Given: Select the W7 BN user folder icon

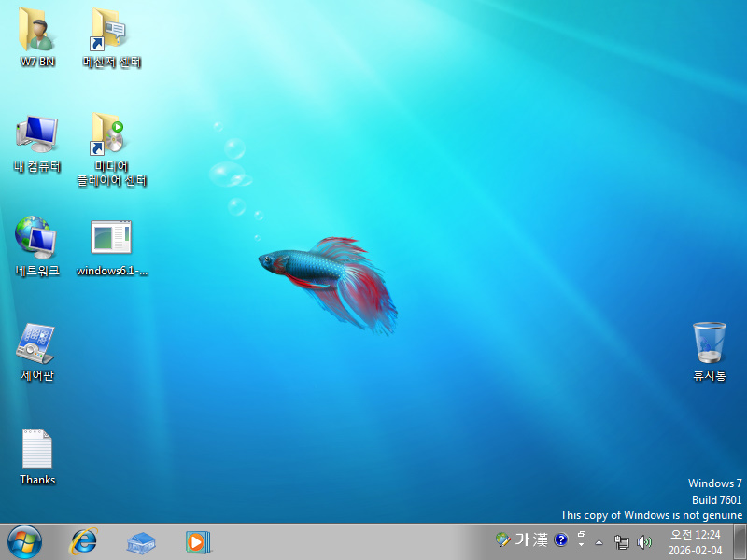Looking at the screenshot, I should [37, 37].
